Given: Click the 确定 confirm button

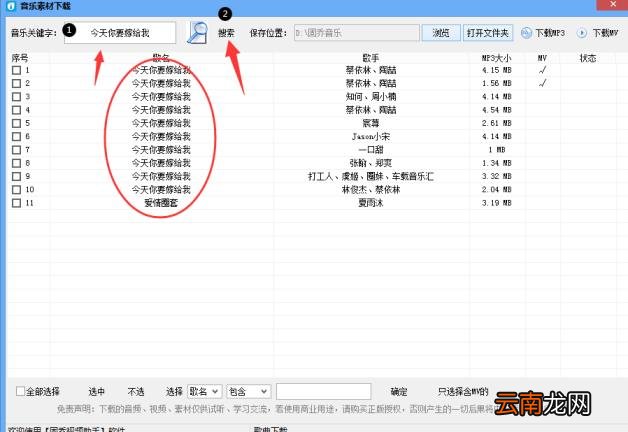Looking at the screenshot, I should pyautogui.click(x=399, y=392).
